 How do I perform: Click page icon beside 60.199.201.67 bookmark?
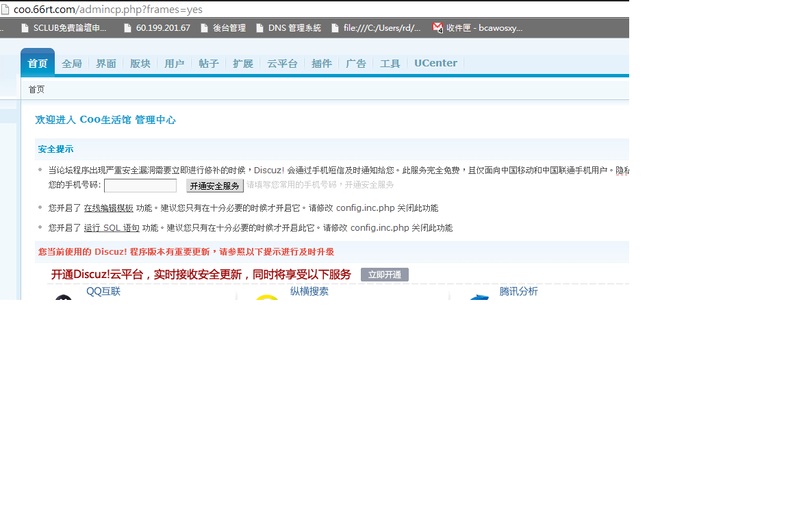coord(128,28)
